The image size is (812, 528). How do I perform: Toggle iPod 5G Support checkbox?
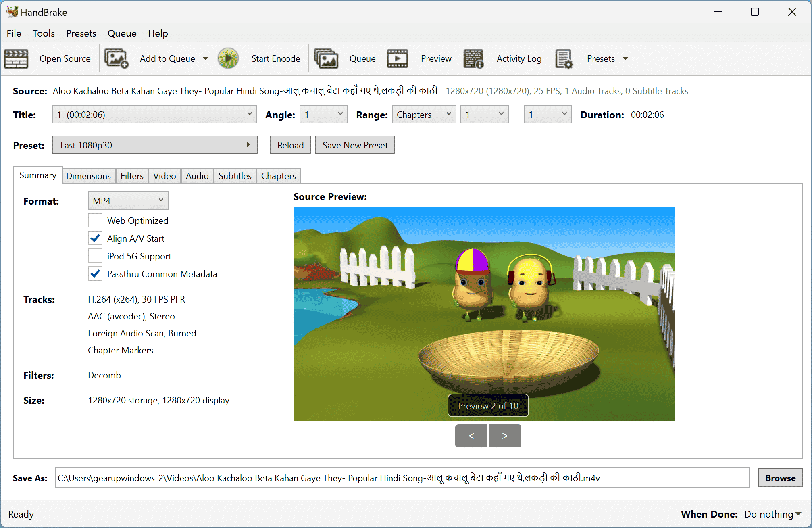tap(95, 256)
